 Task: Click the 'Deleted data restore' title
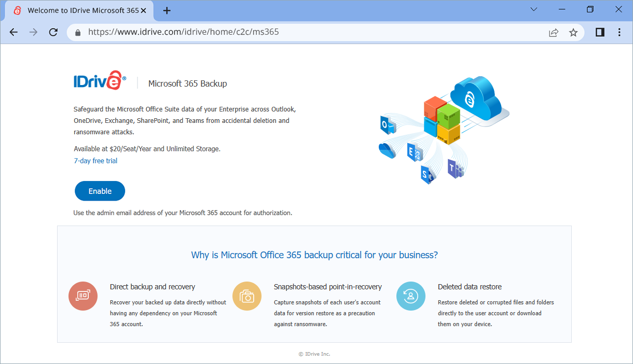point(470,287)
